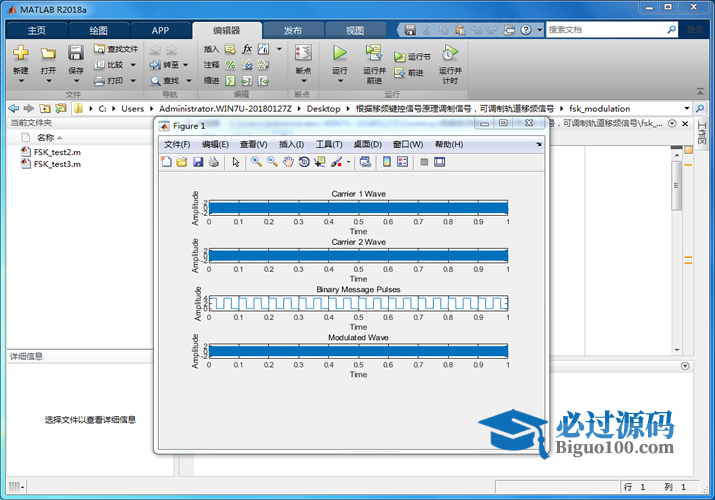Open 工具(T) menu in Figure 1
Screen dimensions: 715x500
tap(329, 144)
